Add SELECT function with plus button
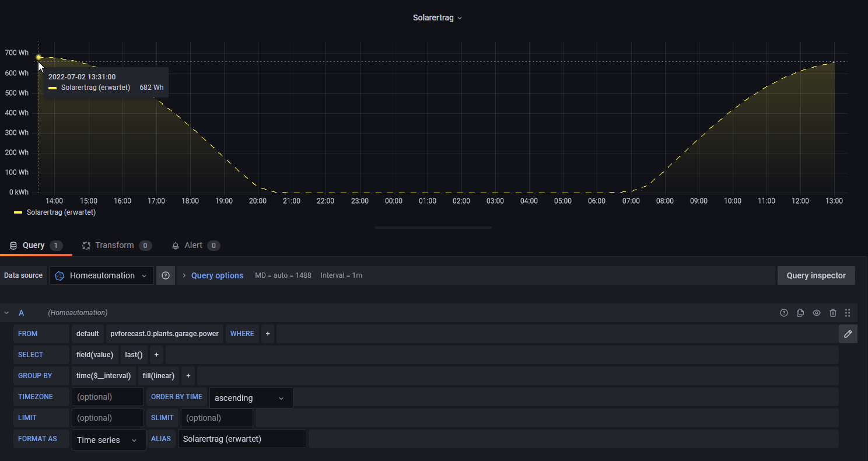The height and width of the screenshot is (461, 868). click(156, 355)
